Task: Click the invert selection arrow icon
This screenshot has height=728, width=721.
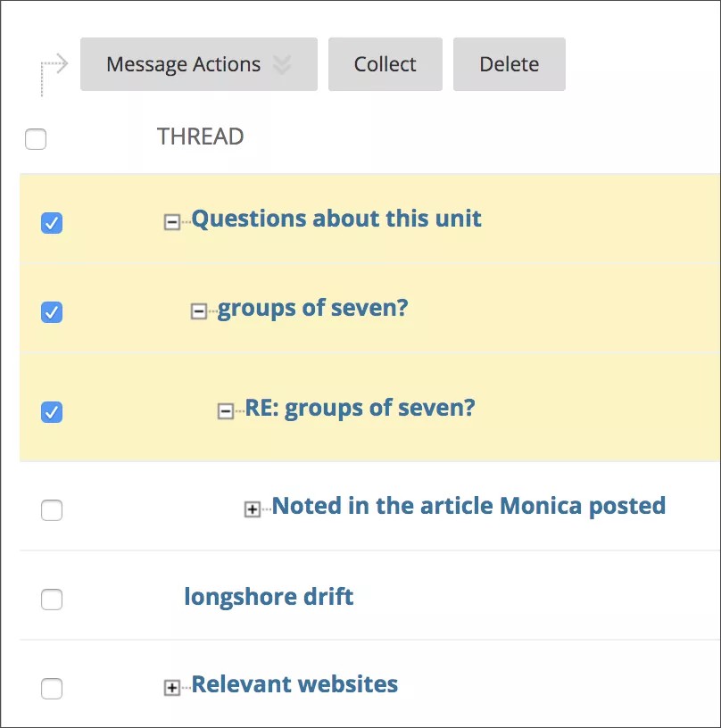Action: click(52, 64)
